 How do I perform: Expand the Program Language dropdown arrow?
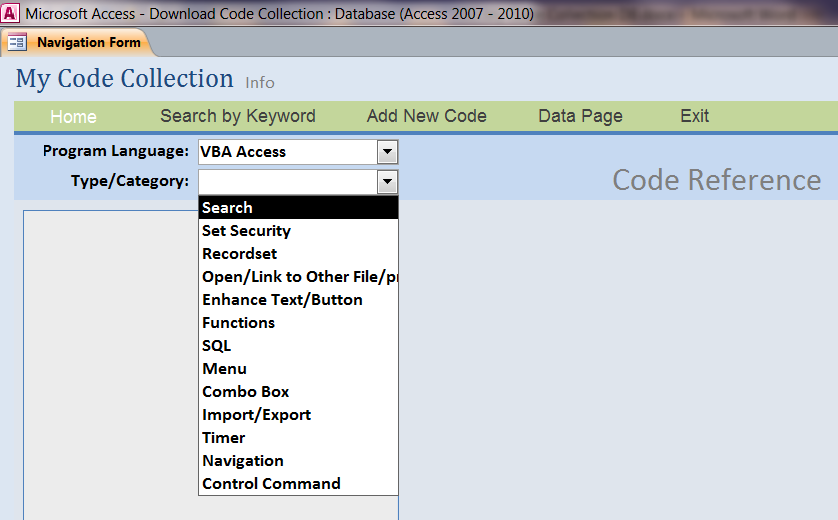tap(387, 152)
